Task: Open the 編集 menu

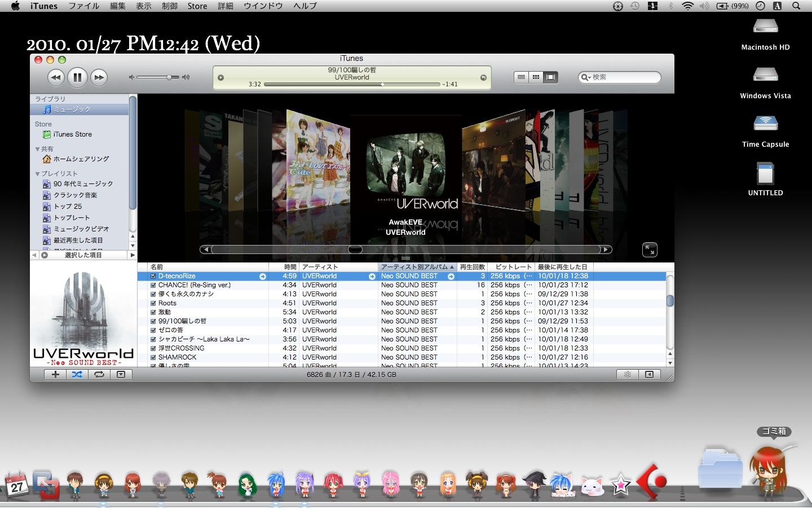Action: (118, 6)
